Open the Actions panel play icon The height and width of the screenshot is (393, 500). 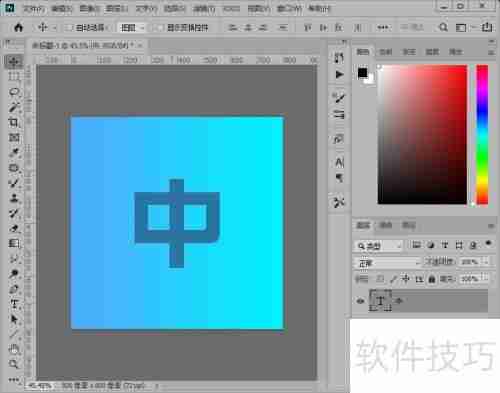pos(339,74)
